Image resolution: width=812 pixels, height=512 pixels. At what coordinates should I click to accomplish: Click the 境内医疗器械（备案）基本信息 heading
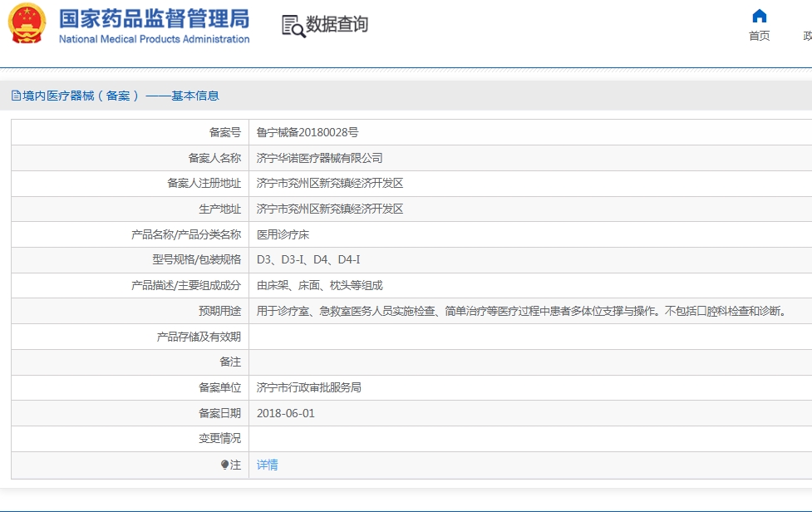click(x=121, y=96)
